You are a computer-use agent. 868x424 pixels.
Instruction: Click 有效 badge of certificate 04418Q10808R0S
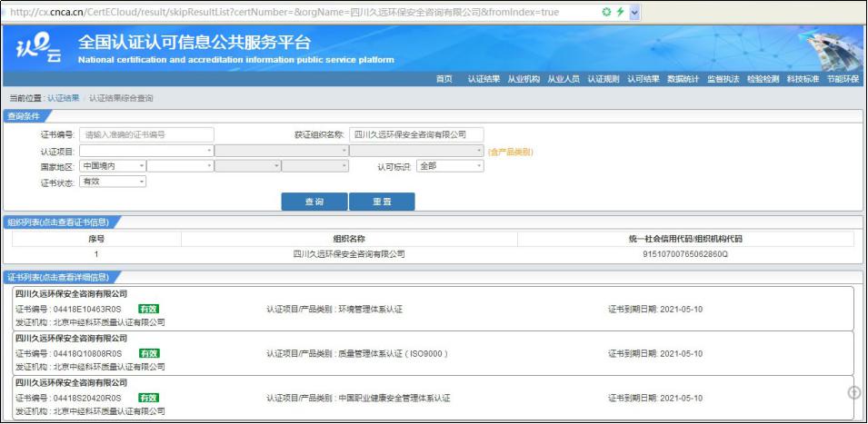[x=149, y=353]
